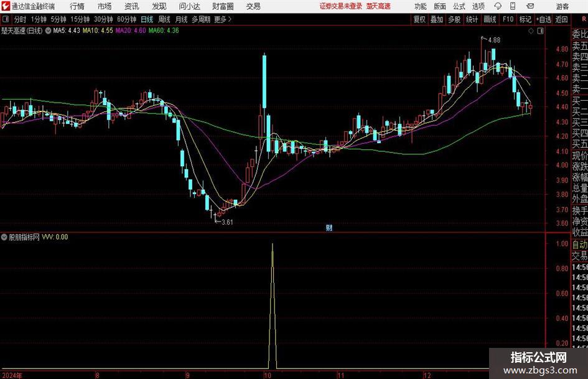588x379 pixels.
Task: Switch to 周线 period tab
Action: click(x=164, y=19)
